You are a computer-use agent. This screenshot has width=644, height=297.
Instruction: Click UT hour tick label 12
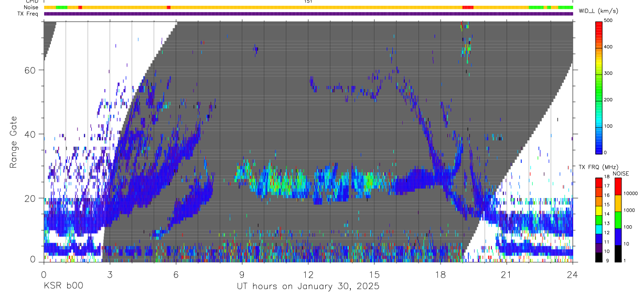pyautogui.click(x=308, y=274)
